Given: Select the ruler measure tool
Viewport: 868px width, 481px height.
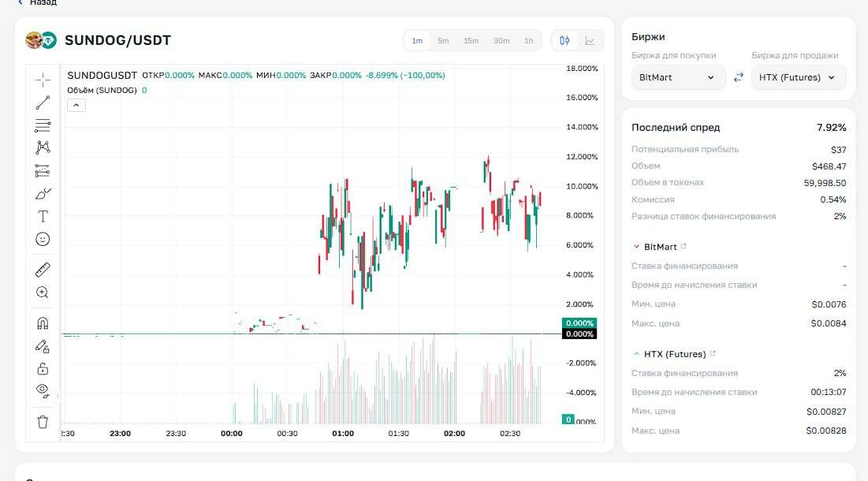Looking at the screenshot, I should click(x=43, y=270).
